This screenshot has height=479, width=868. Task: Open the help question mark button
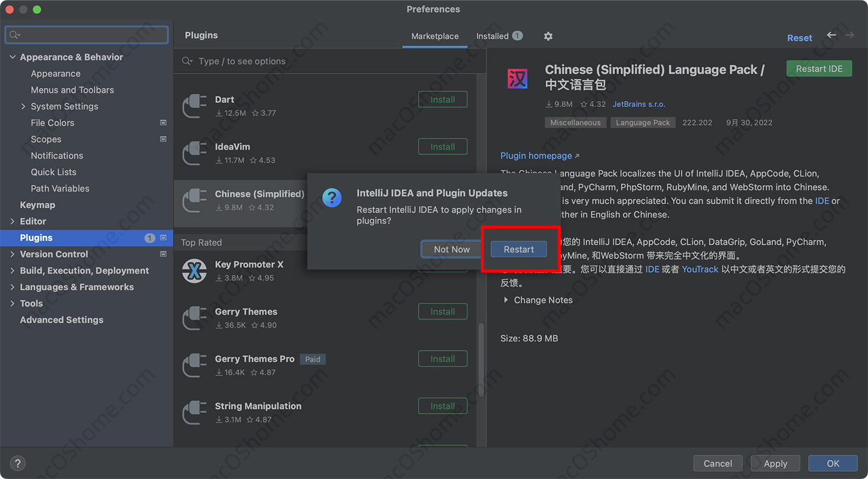click(17, 463)
